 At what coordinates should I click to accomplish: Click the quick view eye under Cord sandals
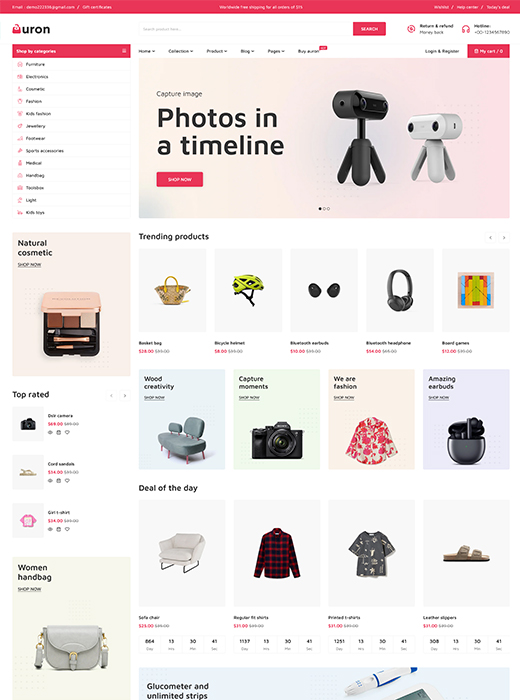click(x=50, y=481)
